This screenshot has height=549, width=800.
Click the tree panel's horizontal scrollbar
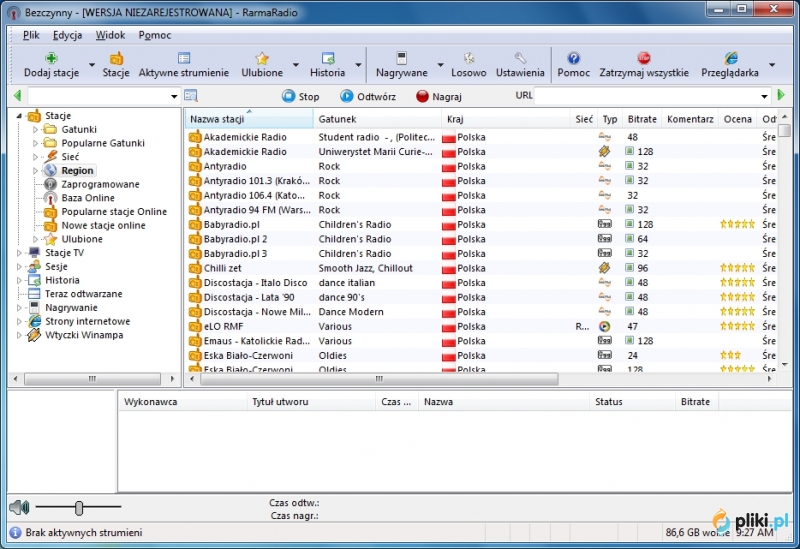pos(92,379)
